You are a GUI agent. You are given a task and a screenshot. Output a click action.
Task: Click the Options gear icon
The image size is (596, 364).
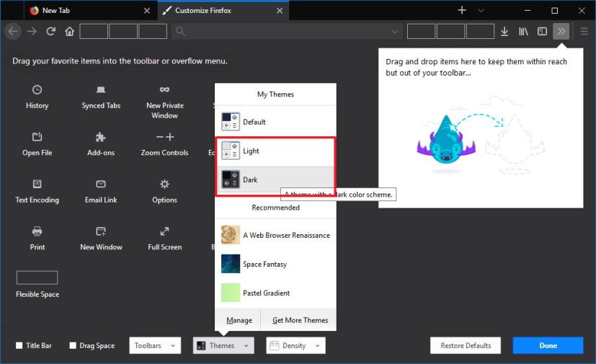click(x=164, y=184)
